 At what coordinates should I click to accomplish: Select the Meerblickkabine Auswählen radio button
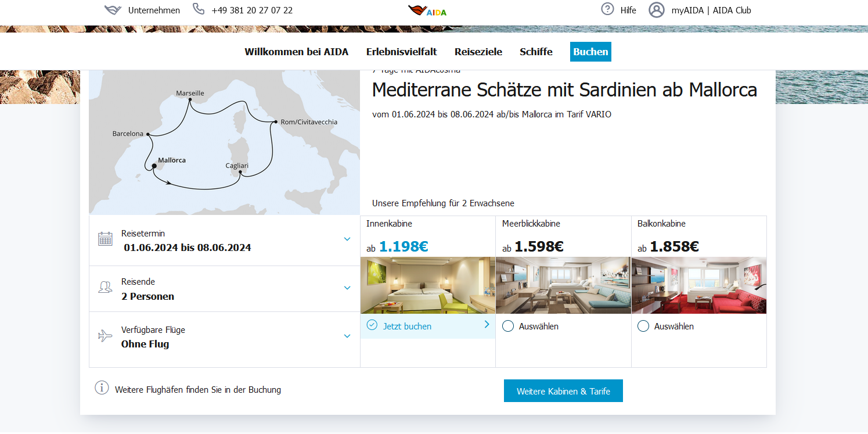click(508, 327)
